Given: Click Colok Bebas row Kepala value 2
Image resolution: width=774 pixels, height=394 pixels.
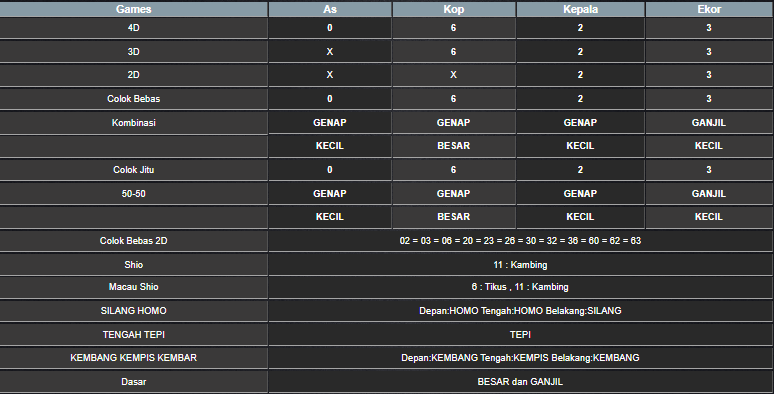Looking at the screenshot, I should click(x=580, y=99).
